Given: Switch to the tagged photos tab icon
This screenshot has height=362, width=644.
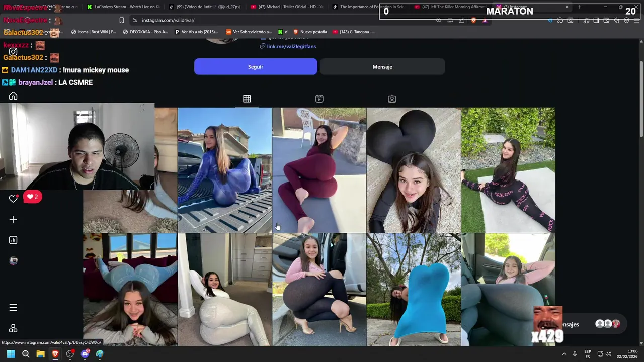Looking at the screenshot, I should pos(392,99).
